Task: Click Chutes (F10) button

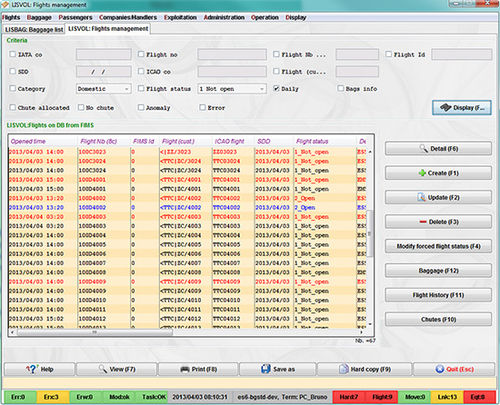Action: 438,319
